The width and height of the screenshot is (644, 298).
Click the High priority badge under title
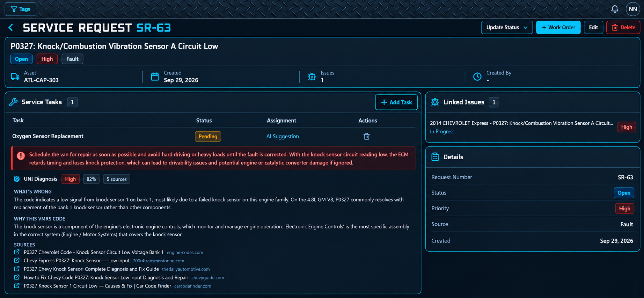tap(47, 59)
